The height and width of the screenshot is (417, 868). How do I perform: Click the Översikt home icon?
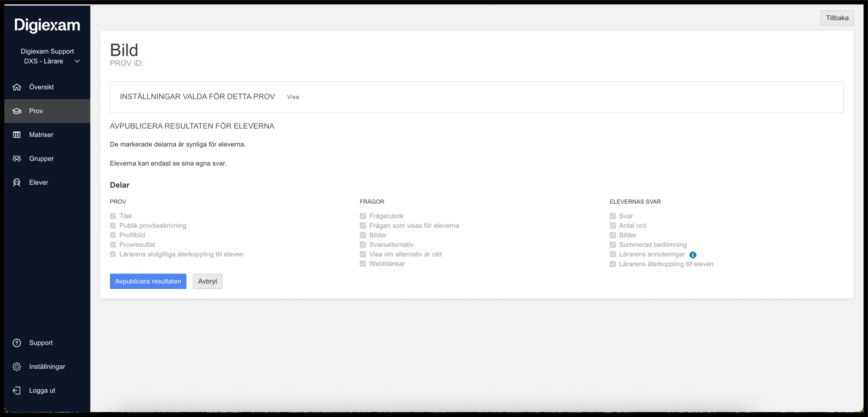17,87
